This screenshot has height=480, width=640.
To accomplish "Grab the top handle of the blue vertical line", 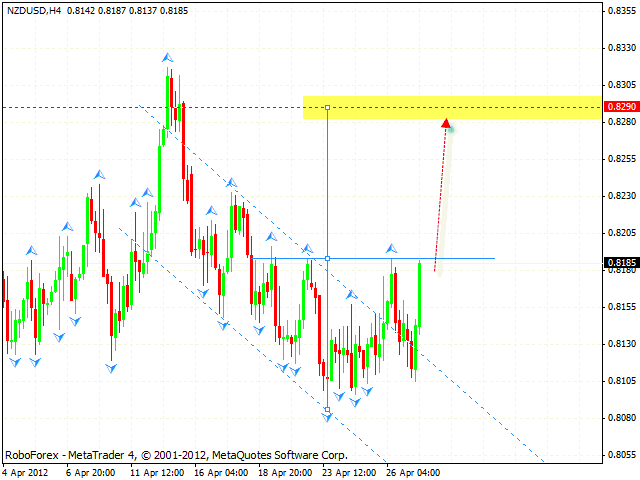I will coord(327,107).
